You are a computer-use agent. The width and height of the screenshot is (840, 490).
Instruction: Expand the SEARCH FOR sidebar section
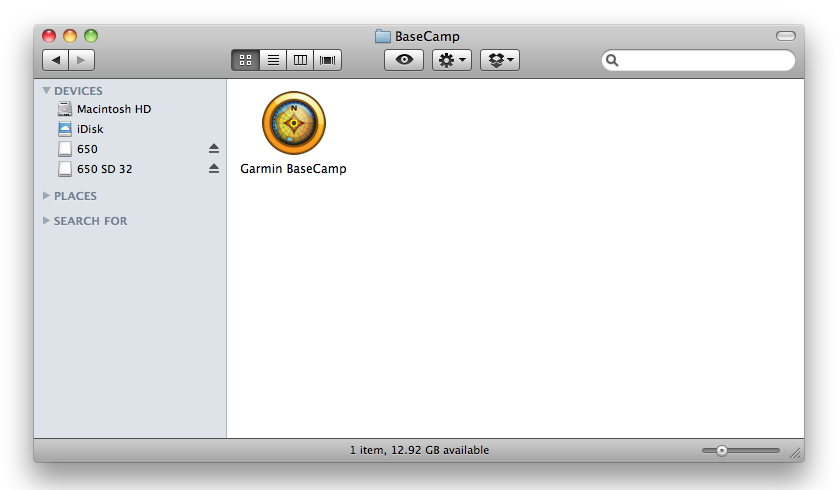46,221
